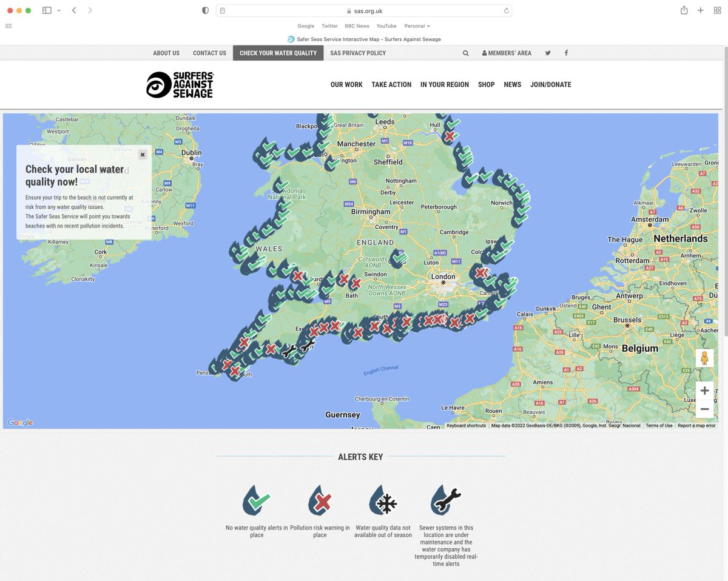Click the out of season snowflake key icon
This screenshot has height=581, width=728.
383,501
